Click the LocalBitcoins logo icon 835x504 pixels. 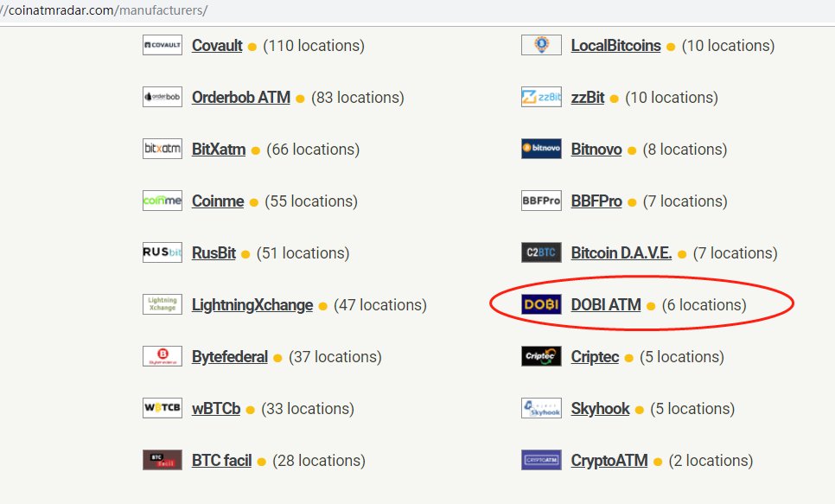click(542, 45)
